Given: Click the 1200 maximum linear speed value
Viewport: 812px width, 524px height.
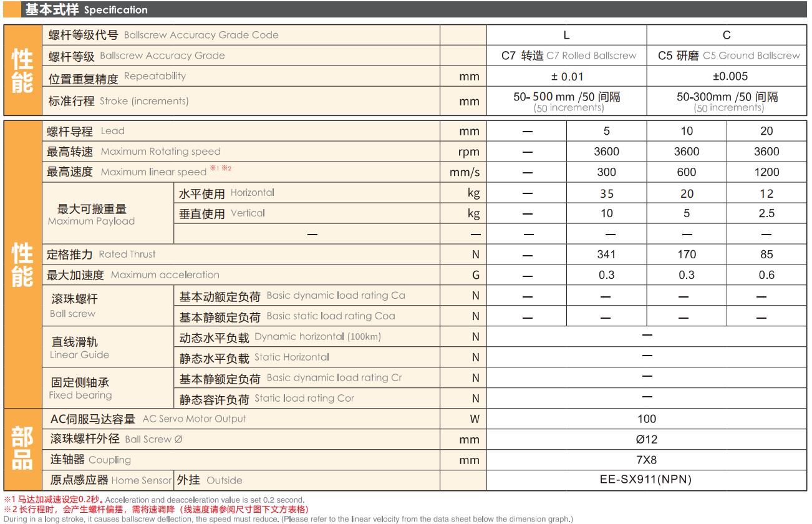Looking at the screenshot, I should [x=766, y=172].
